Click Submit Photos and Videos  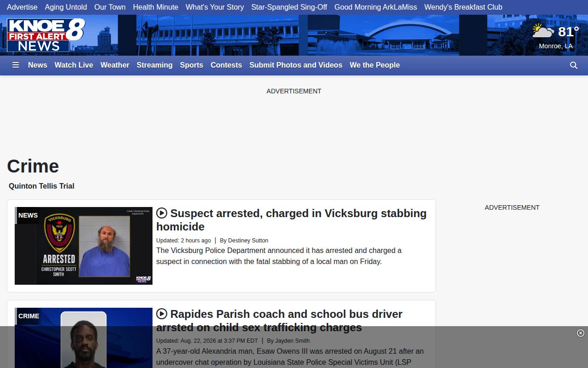pyautogui.click(x=296, y=65)
